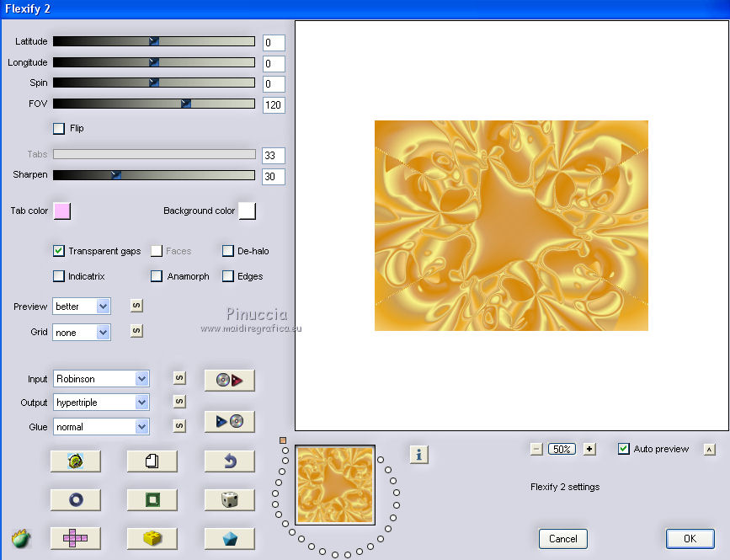Click the FOV slider handle
The width and height of the screenshot is (730, 560).
pyautogui.click(x=186, y=104)
